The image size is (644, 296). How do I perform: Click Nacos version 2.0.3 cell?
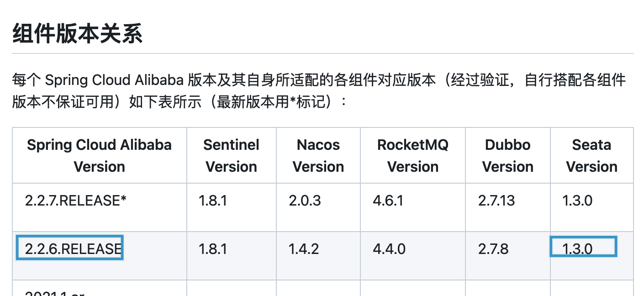304,201
